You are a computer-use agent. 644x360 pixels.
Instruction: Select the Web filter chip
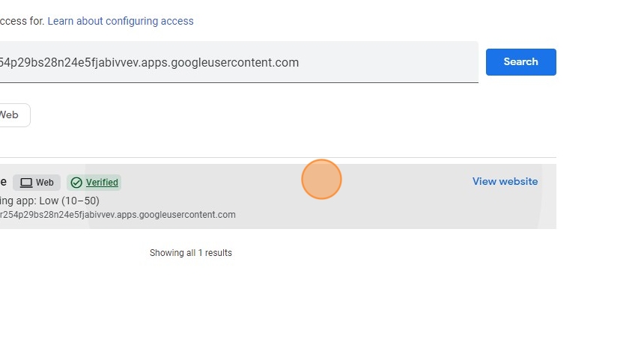click(x=10, y=115)
